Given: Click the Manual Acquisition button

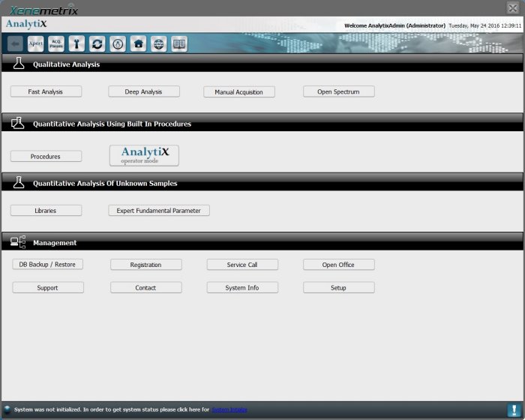Looking at the screenshot, I should (x=239, y=92).
